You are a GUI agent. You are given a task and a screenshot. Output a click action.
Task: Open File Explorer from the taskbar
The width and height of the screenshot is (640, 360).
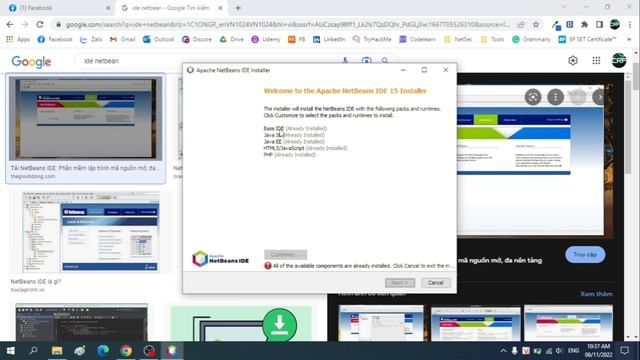point(57,351)
